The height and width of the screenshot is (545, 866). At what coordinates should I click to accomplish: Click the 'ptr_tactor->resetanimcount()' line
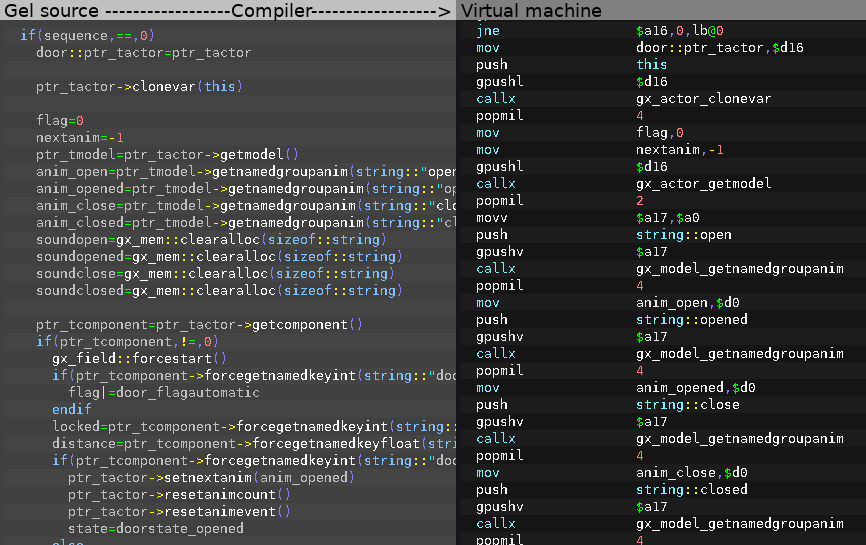179,495
